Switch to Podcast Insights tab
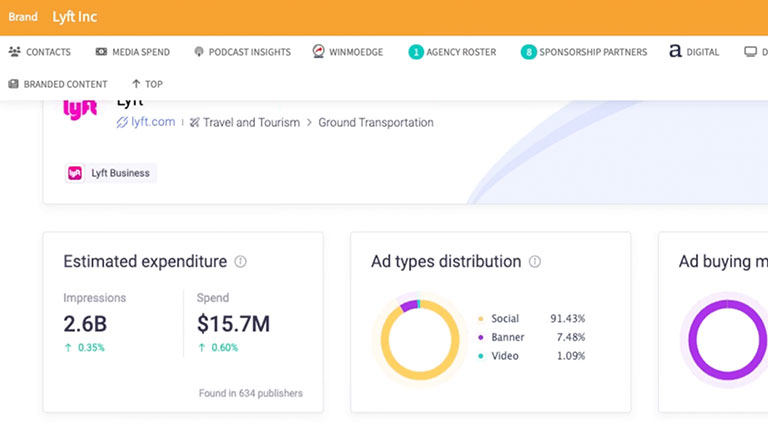The height and width of the screenshot is (439, 768). [x=242, y=52]
